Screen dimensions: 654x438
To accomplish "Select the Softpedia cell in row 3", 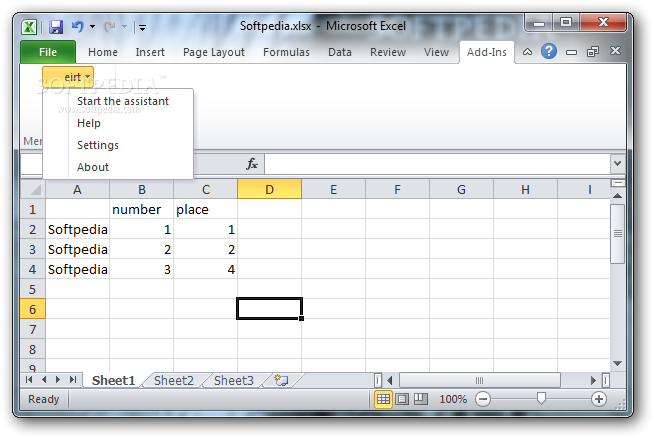I will coord(78,249).
